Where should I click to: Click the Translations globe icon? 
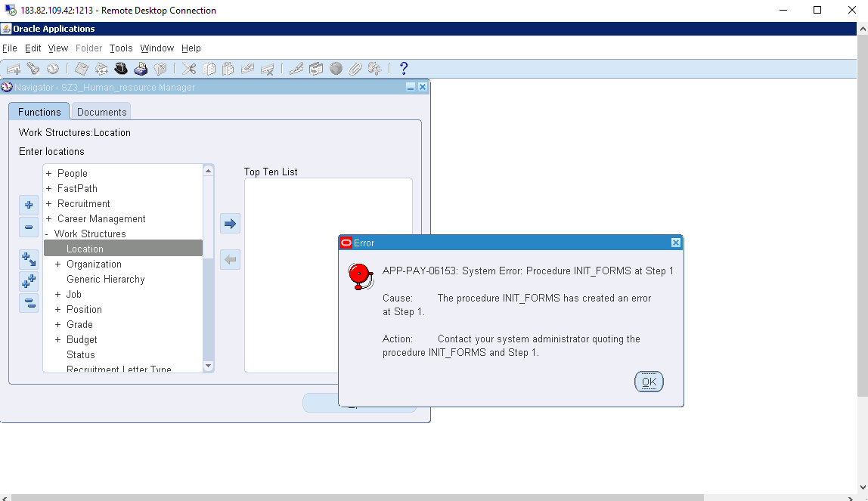[x=336, y=69]
